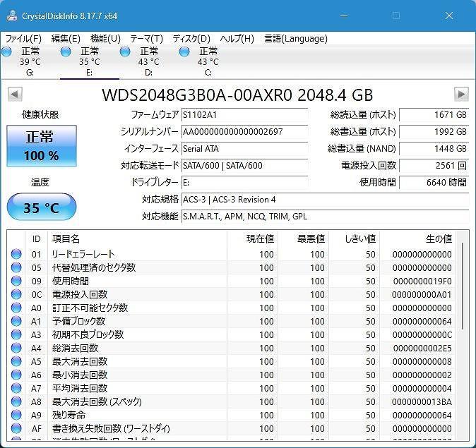Click the status orb for drive E:

[66, 52]
